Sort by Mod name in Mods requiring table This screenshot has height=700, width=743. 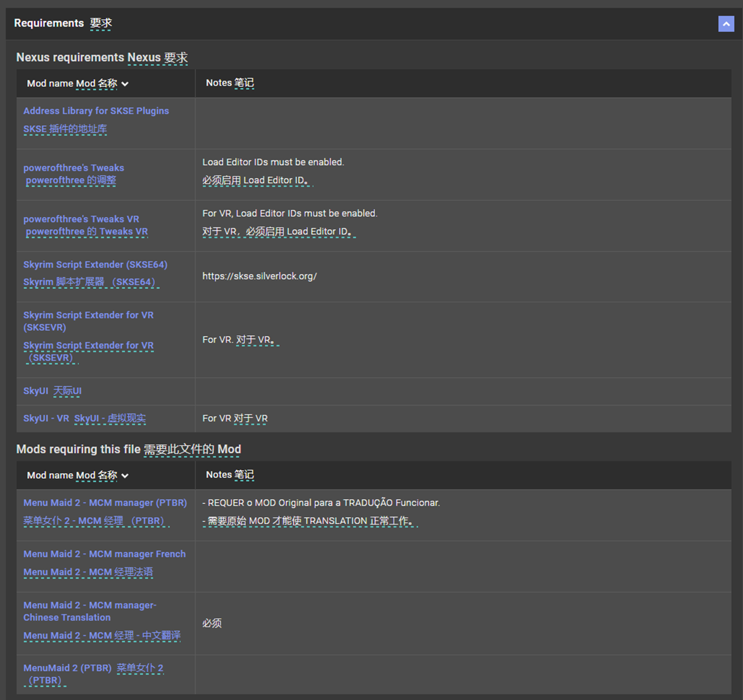coord(78,476)
